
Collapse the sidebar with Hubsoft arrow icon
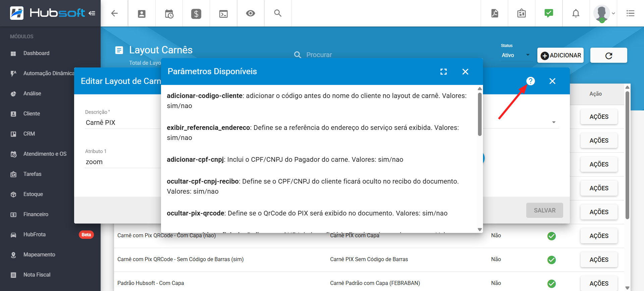[92, 13]
